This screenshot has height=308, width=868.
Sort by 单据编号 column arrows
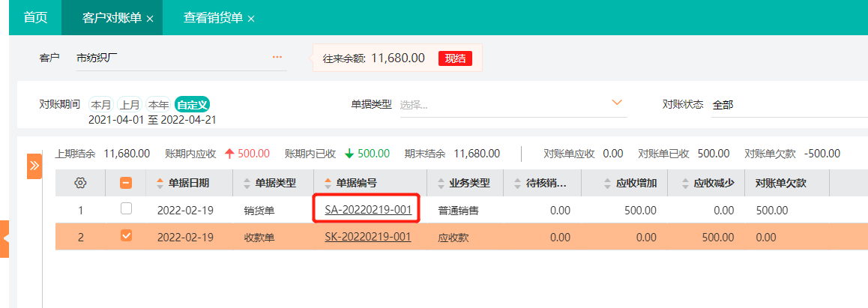pos(328,183)
